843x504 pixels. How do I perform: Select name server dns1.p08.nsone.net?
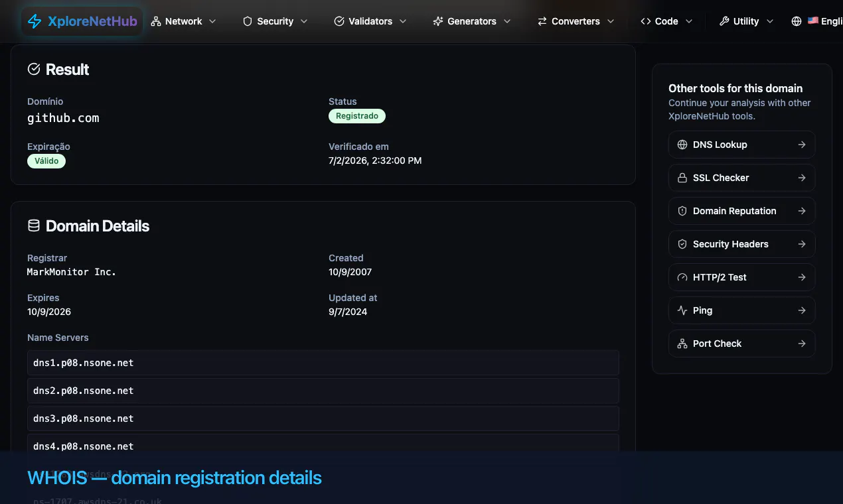(323, 363)
